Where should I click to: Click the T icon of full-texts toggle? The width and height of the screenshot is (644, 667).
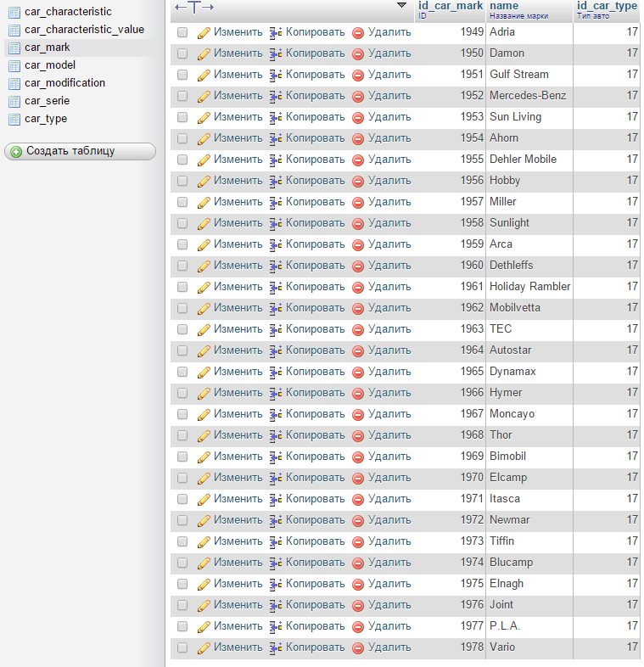click(194, 7)
